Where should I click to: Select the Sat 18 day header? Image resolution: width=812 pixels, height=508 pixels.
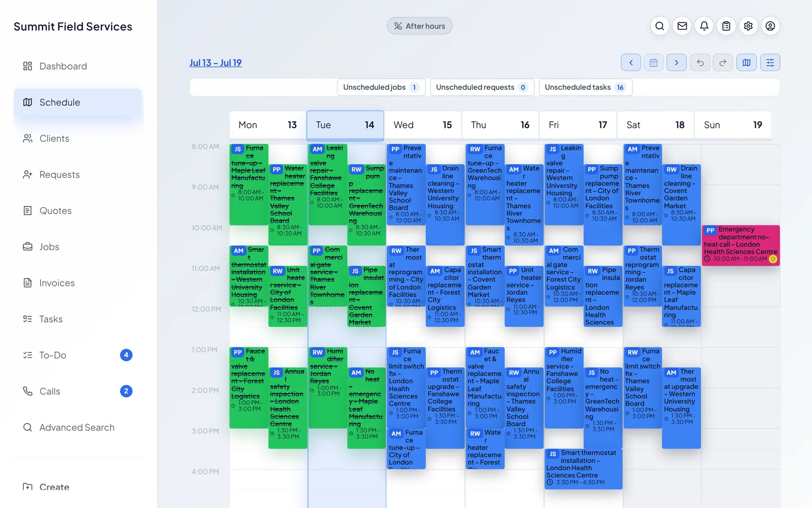[x=656, y=125]
